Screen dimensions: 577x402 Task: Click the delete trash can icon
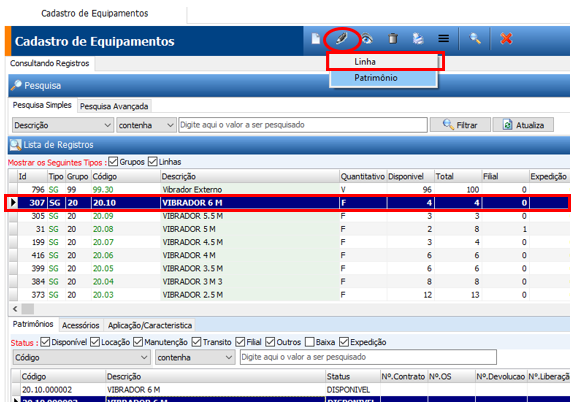pos(393,38)
